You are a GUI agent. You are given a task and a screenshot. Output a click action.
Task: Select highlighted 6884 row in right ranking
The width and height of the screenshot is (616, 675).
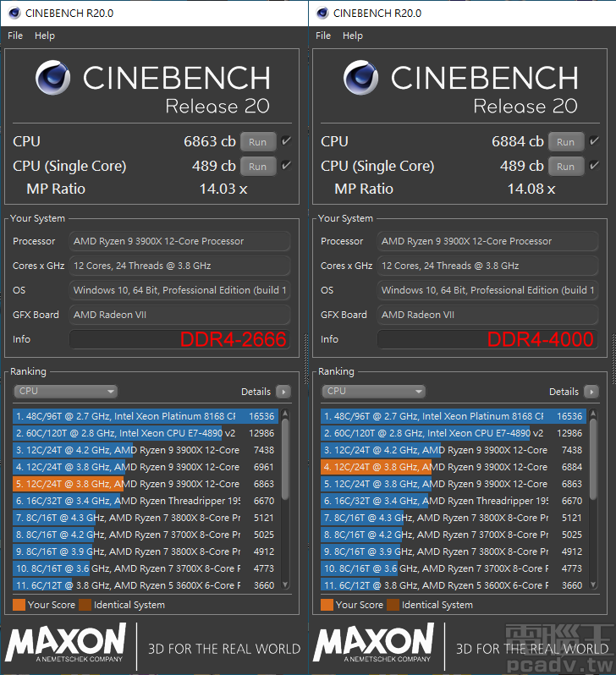coord(454,467)
